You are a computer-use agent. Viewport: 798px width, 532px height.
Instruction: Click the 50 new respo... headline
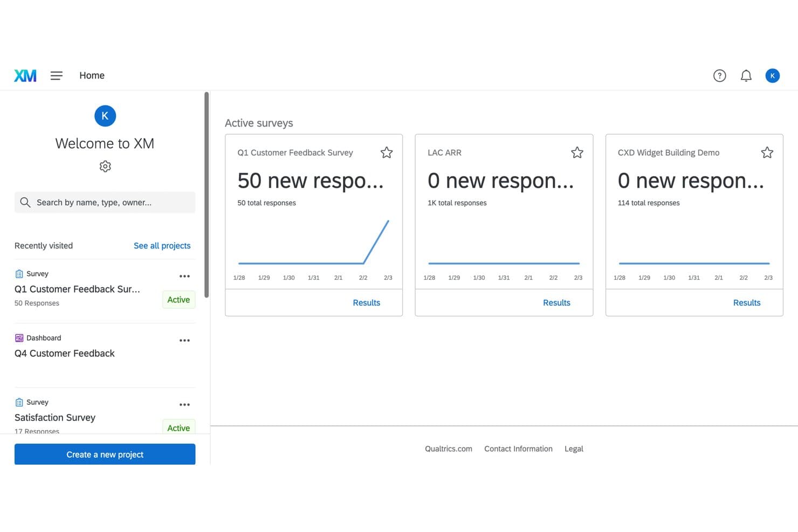click(x=311, y=181)
